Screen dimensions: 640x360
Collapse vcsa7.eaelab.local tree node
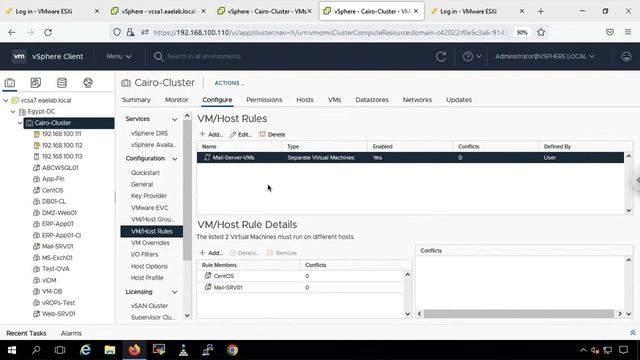(x=6, y=100)
